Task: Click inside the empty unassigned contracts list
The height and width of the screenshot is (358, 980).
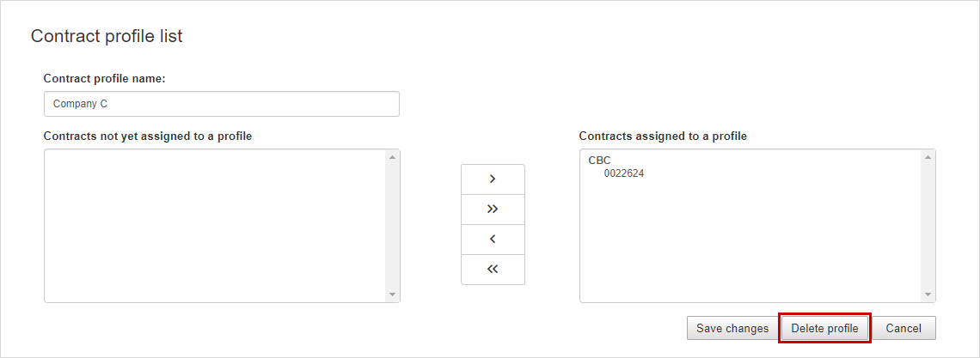Action: [x=215, y=226]
